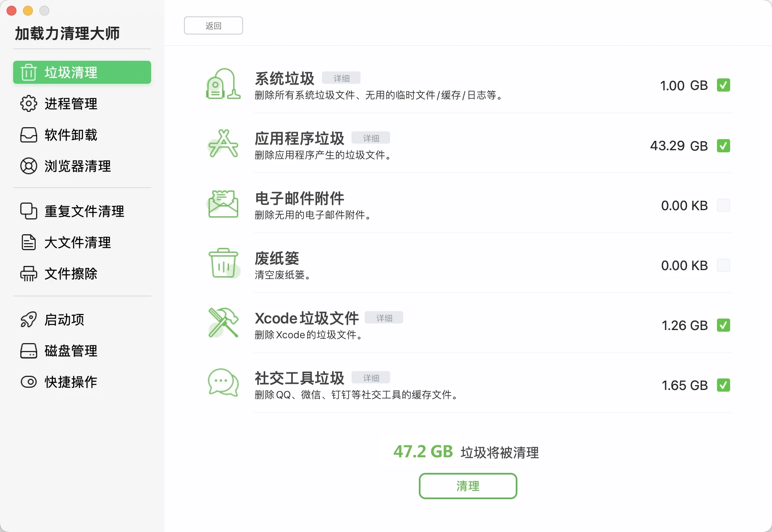772x532 pixels.
Task: Click the chat bubbles icon for 社交工具垃圾
Action: pyautogui.click(x=223, y=383)
